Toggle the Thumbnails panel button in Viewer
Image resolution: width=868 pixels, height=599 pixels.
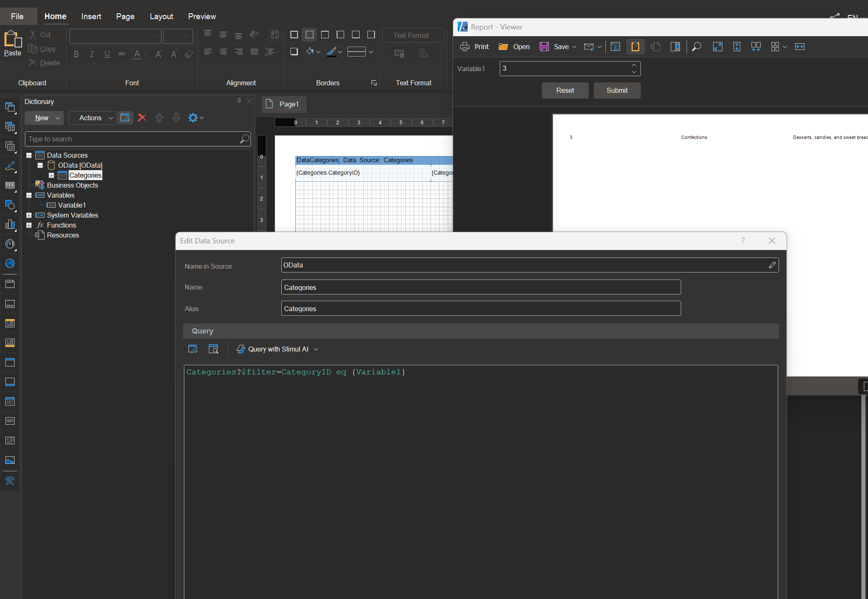[675, 47]
